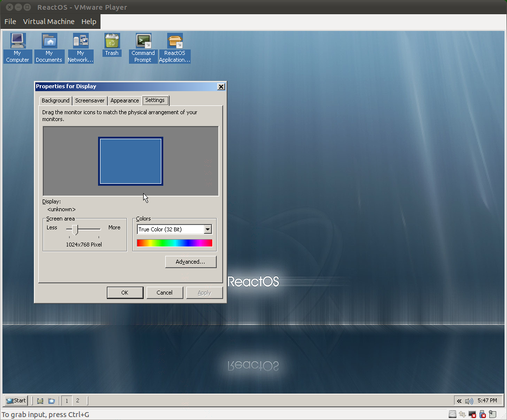Open the Colors dropdown showing True Color
Viewport: 507px width, 420px height.
(x=208, y=229)
